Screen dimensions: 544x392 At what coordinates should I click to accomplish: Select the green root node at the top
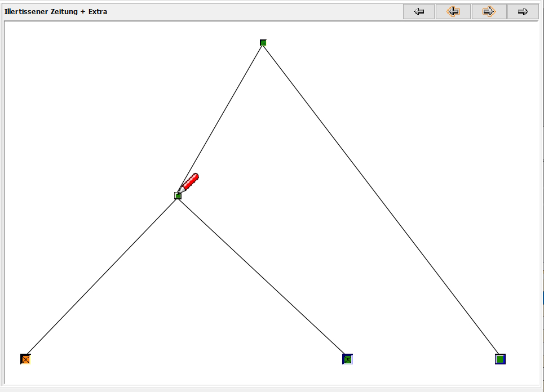coord(262,42)
